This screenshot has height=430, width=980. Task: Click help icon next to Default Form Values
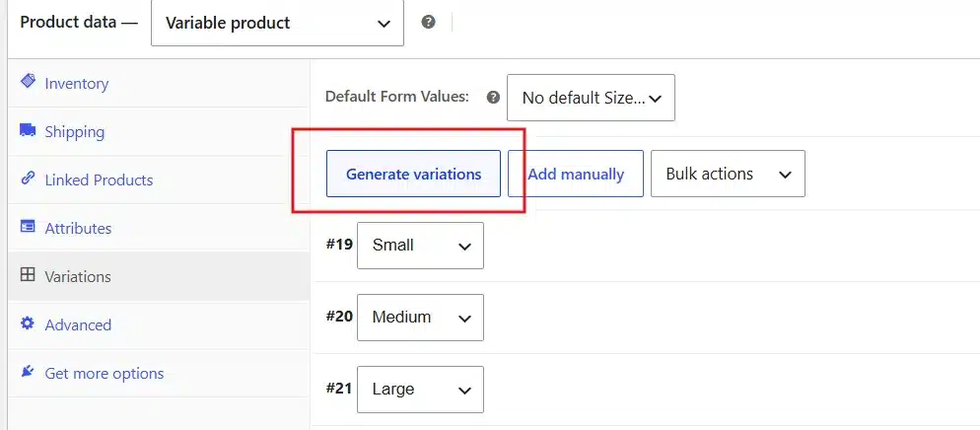[x=494, y=98]
